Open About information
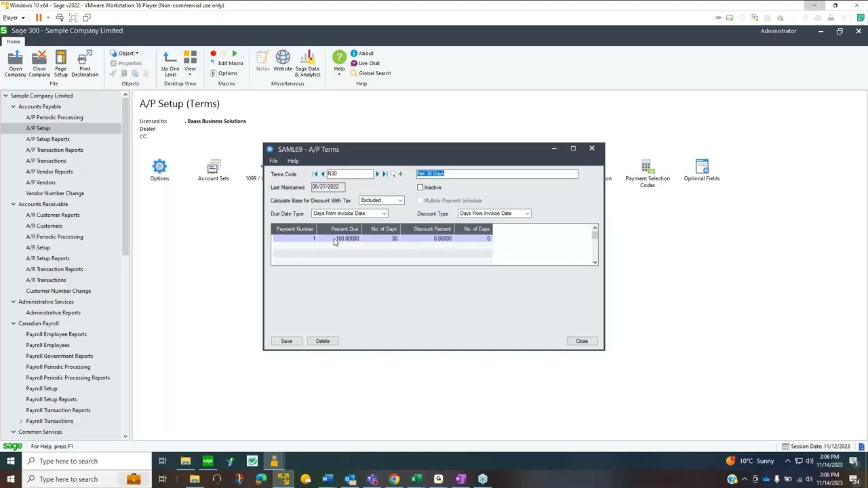868x488 pixels. pyautogui.click(x=361, y=53)
